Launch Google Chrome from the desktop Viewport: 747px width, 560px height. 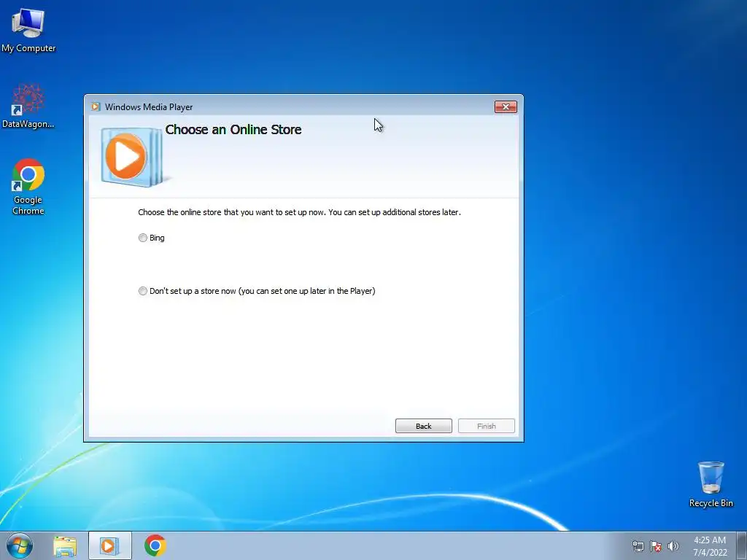(x=28, y=186)
